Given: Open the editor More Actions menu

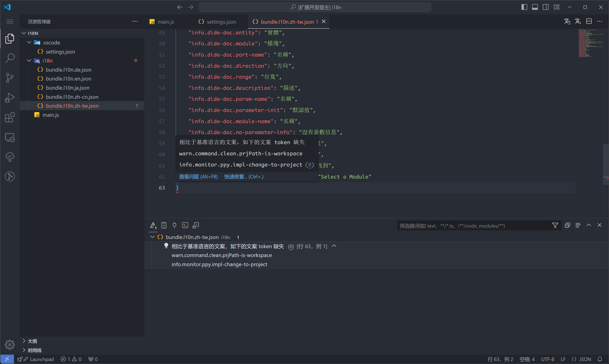Looking at the screenshot, I should pyautogui.click(x=599, y=21).
